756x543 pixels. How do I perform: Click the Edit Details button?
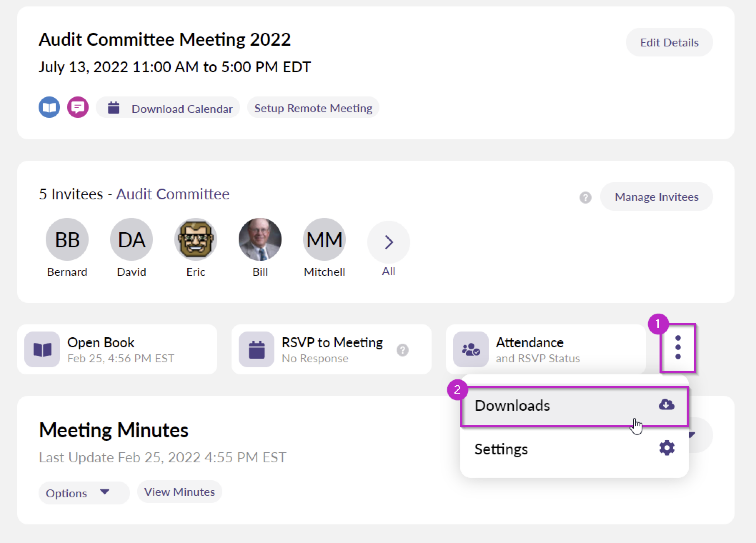tap(669, 43)
